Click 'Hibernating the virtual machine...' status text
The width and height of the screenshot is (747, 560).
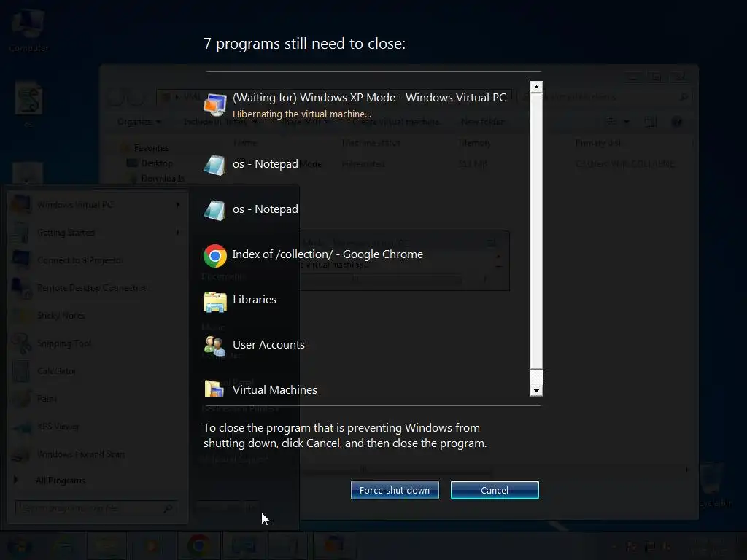tap(301, 114)
